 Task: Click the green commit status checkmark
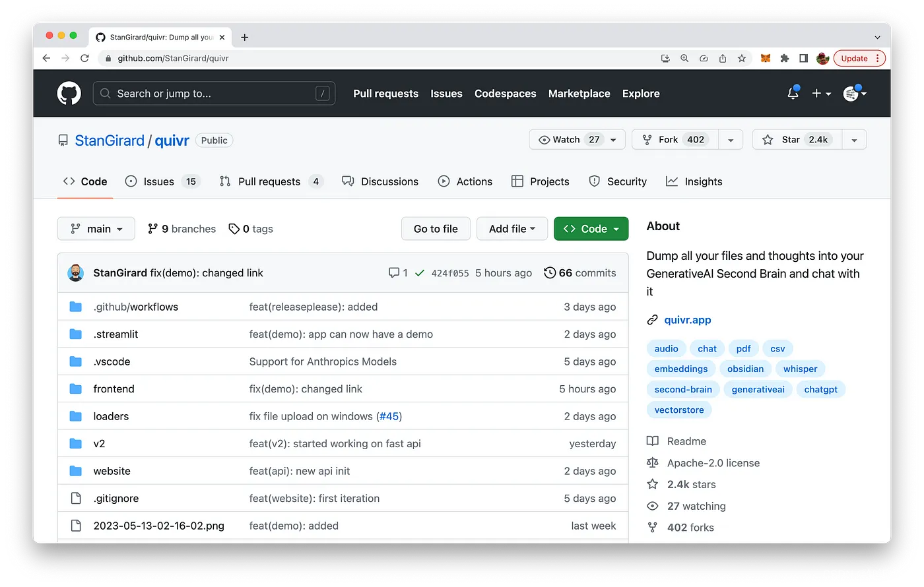click(420, 273)
